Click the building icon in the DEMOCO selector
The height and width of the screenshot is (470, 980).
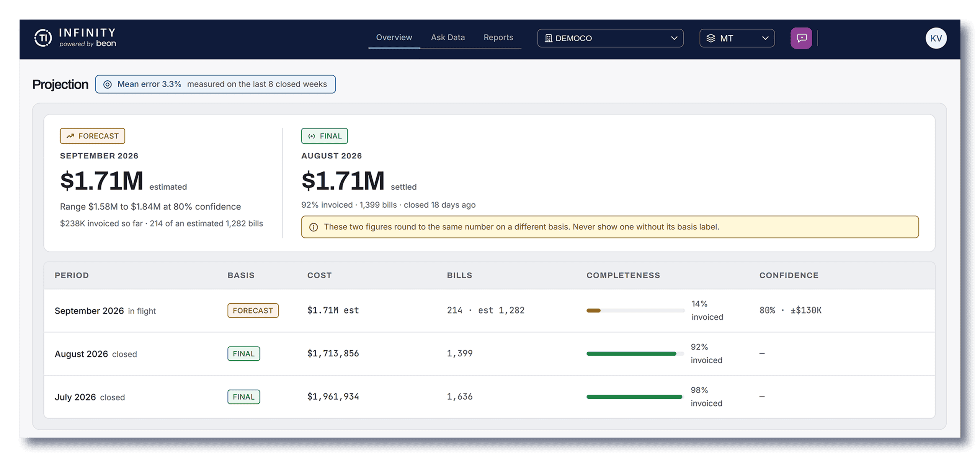point(548,38)
